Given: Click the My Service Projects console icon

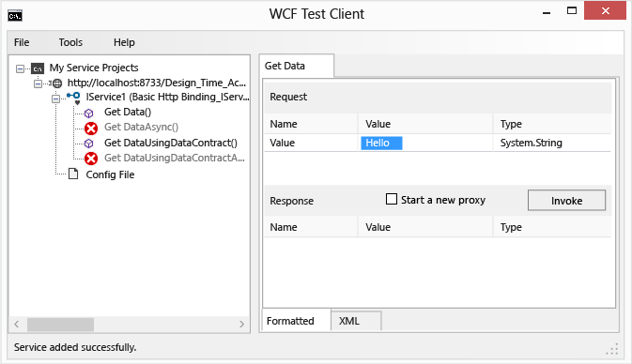Looking at the screenshot, I should [38, 68].
